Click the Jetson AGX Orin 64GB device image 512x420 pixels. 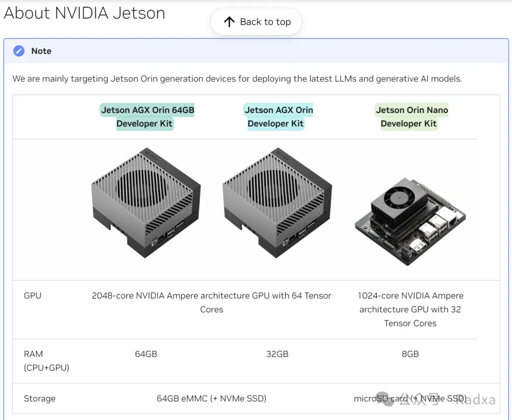pyautogui.click(x=146, y=203)
